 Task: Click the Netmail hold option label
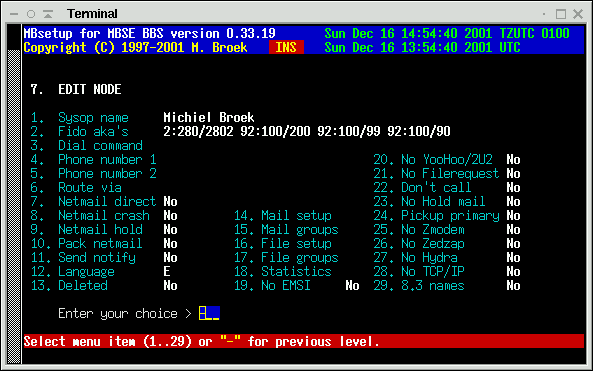click(x=100, y=229)
